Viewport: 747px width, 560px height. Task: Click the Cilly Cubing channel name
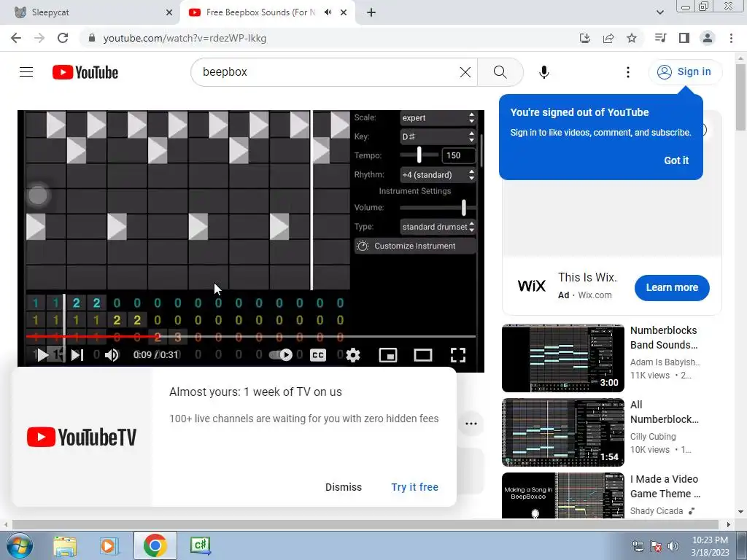[x=653, y=436]
